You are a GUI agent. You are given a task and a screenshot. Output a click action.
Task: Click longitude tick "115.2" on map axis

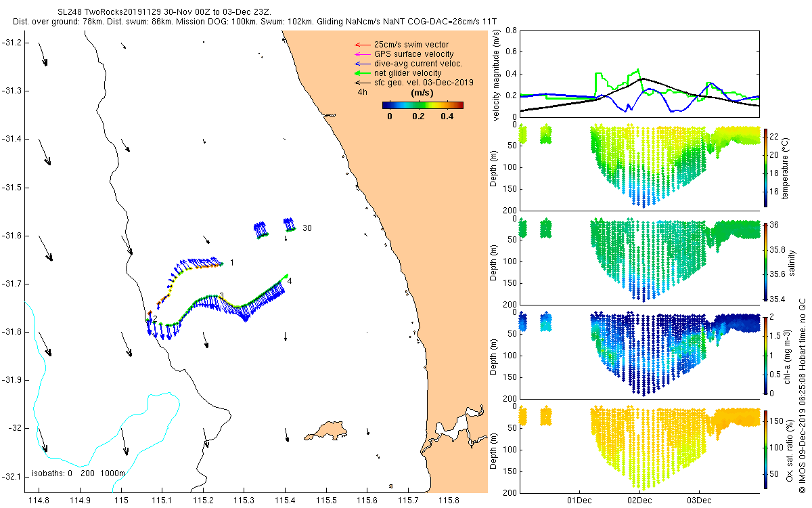click(x=203, y=501)
